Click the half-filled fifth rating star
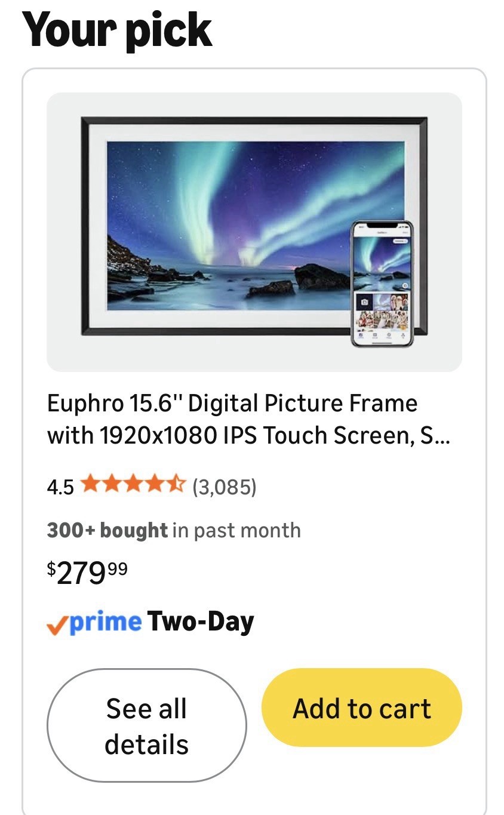 pos(177,484)
